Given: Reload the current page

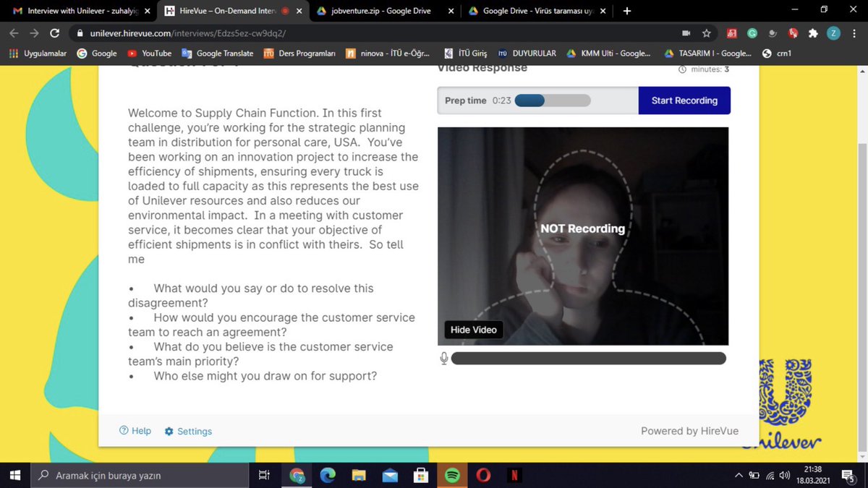Looking at the screenshot, I should click(x=54, y=33).
